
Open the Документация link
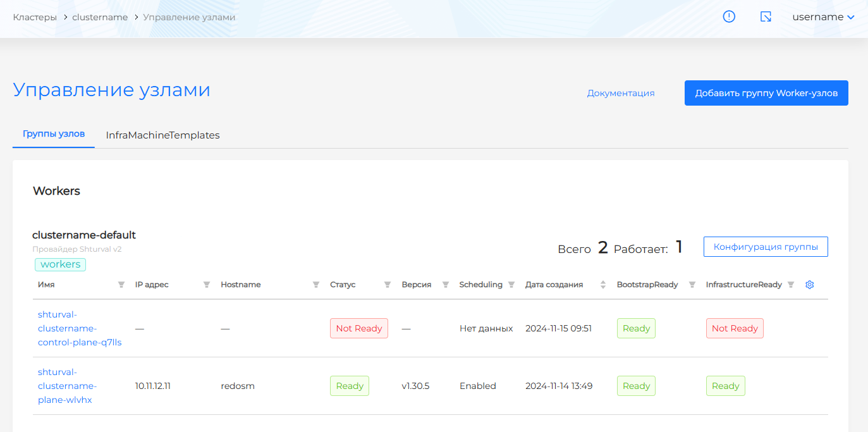620,93
